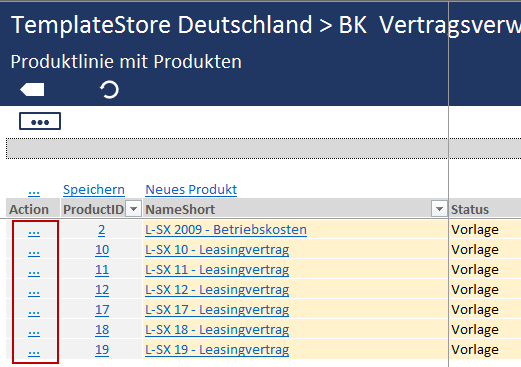Open L-SX 2009 - Betriebskosten product
Image resolution: width=521 pixels, height=367 pixels.
click(x=226, y=230)
